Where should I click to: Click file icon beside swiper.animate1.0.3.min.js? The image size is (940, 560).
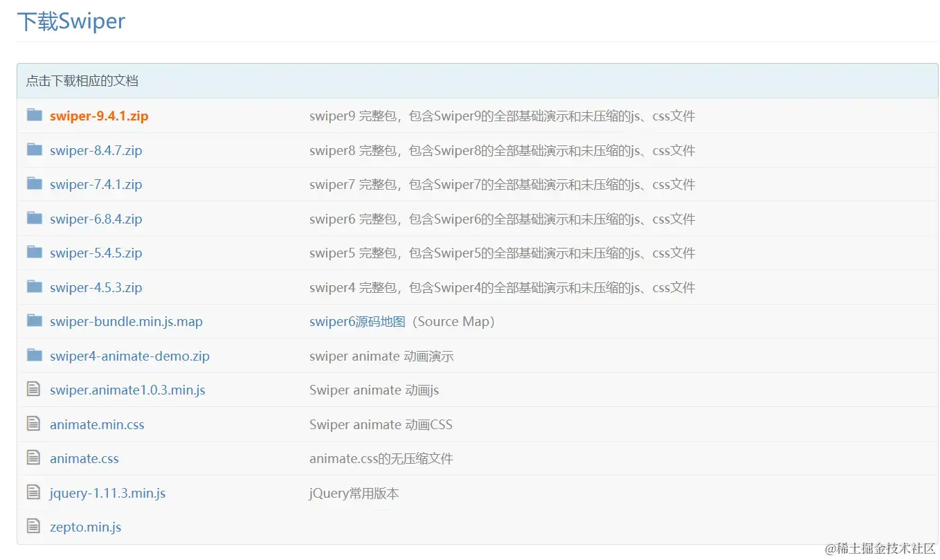point(33,389)
